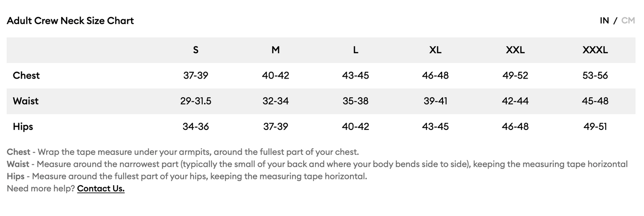Select the IN unit option

(604, 21)
